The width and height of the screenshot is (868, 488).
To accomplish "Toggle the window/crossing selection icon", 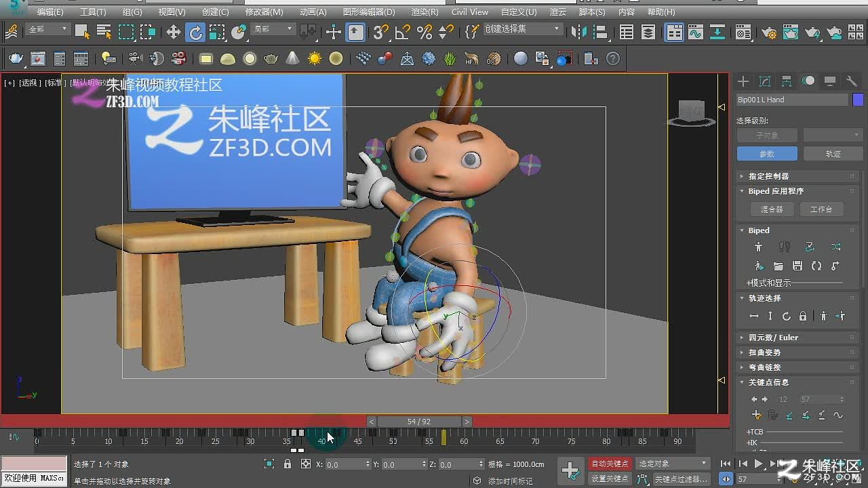I will [148, 32].
